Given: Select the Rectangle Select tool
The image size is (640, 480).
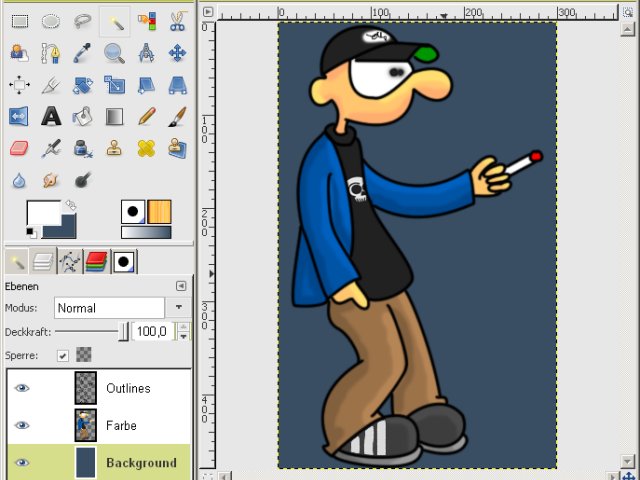Looking at the screenshot, I should [20, 21].
